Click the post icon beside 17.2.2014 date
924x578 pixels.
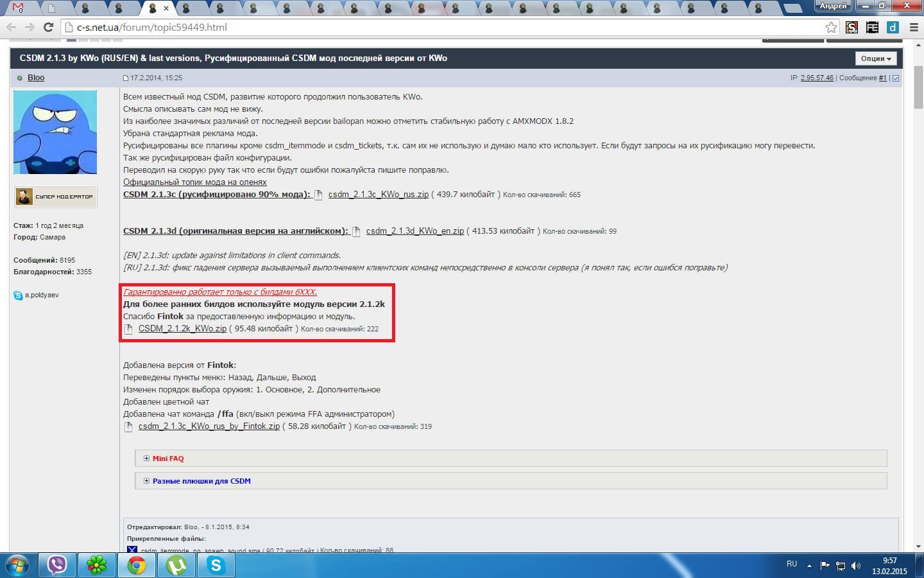tap(126, 78)
